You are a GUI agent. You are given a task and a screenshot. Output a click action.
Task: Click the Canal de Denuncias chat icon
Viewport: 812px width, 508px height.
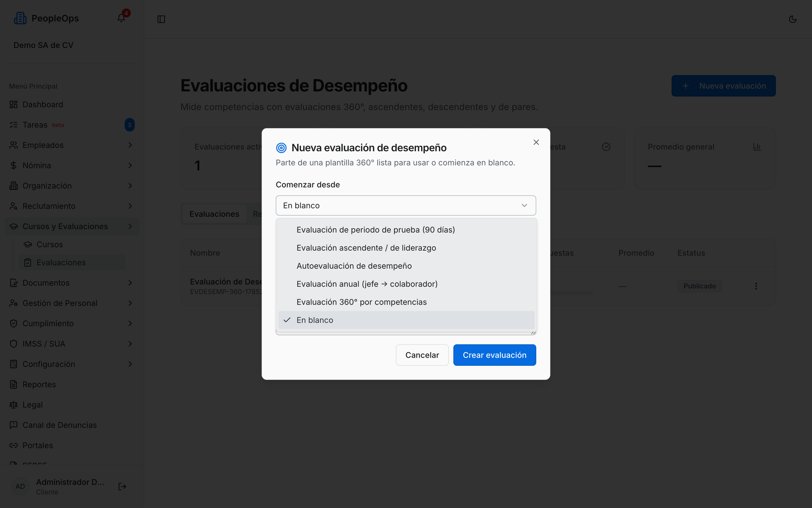click(x=14, y=425)
